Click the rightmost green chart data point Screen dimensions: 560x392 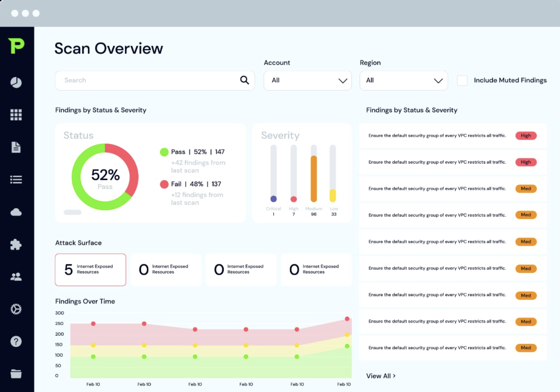point(347,346)
